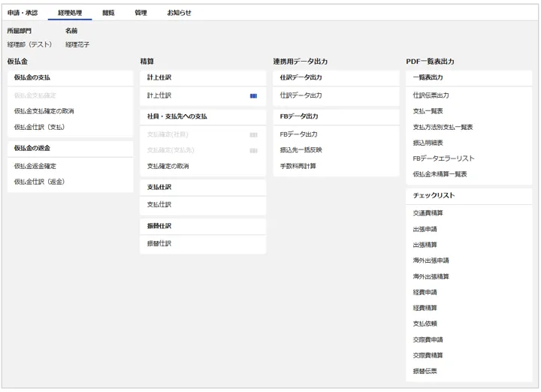Select 交際費申請 in チェックリスト

coord(428,339)
